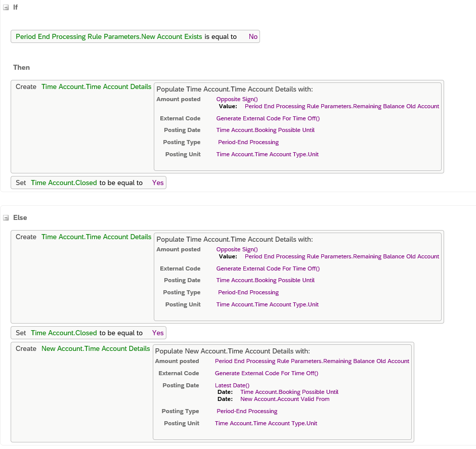The height and width of the screenshot is (449, 476).
Task: Edit Amount posted value for New Account details
Action: coord(312,361)
